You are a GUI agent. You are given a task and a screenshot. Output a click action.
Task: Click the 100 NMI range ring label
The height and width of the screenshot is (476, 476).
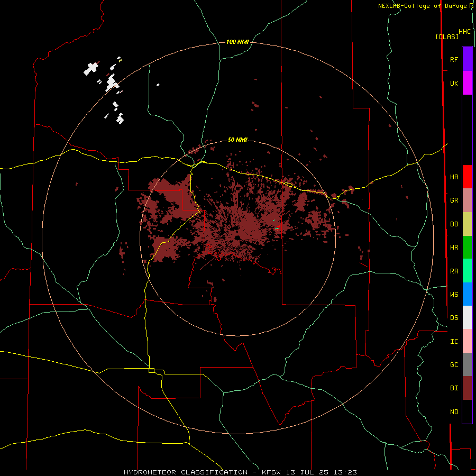point(237,42)
